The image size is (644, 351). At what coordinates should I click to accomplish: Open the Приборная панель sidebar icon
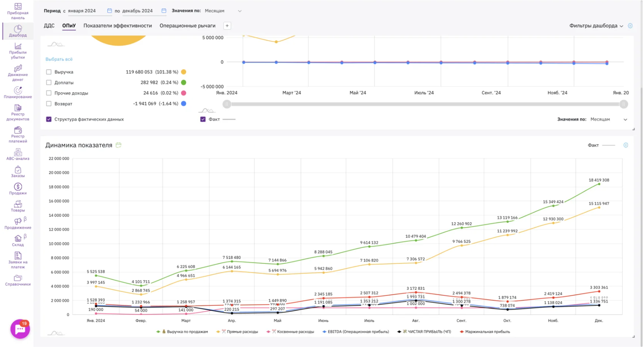pyautogui.click(x=18, y=11)
